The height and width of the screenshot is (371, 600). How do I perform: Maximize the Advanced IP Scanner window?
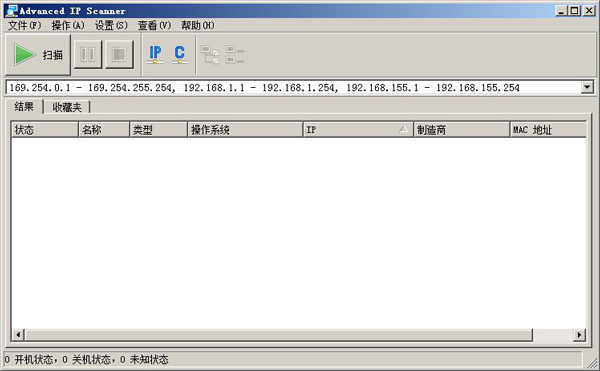point(574,11)
